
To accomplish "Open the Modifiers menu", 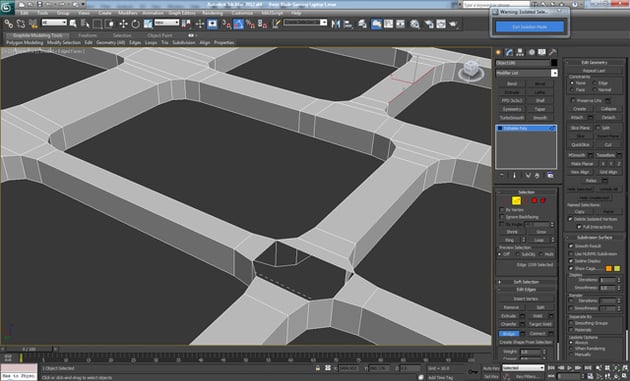I will coord(128,13).
